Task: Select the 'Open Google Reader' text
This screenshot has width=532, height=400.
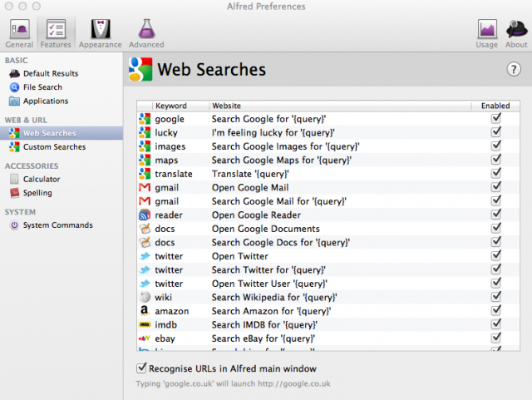Action: pyautogui.click(x=257, y=215)
